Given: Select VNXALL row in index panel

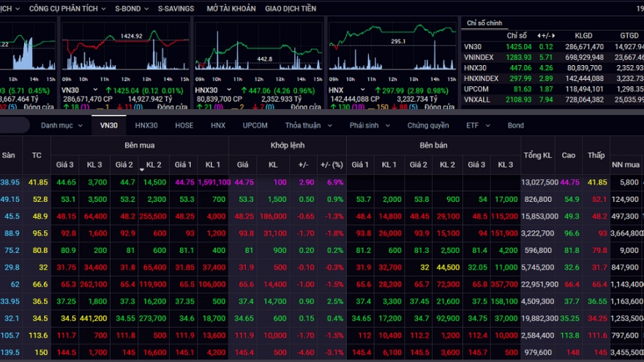Looking at the screenshot, I should (x=553, y=99).
